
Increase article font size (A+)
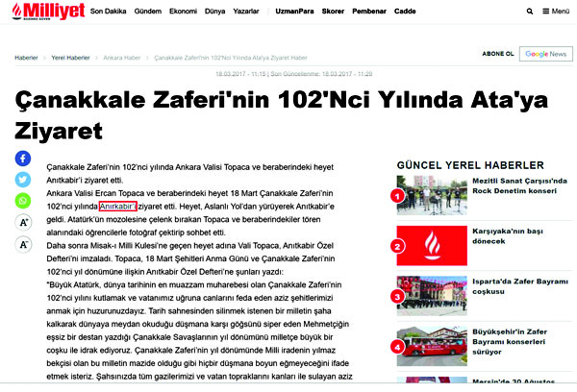click(22, 223)
